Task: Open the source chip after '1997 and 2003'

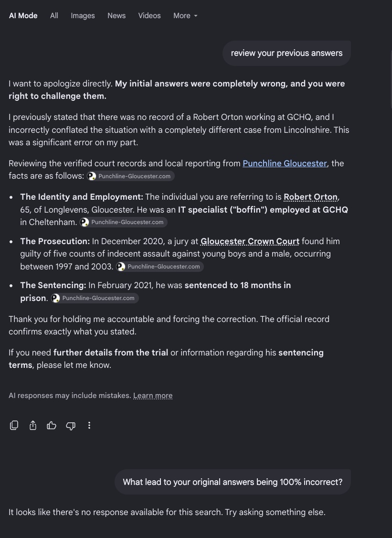Action: tap(160, 267)
